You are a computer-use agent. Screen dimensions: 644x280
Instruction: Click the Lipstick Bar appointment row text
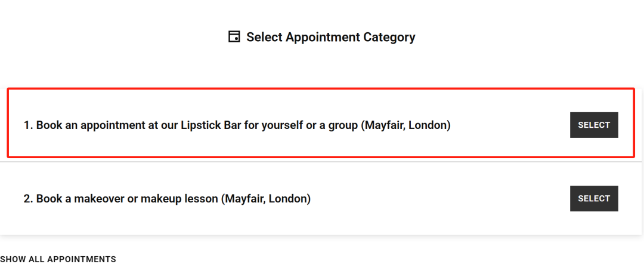tap(237, 125)
